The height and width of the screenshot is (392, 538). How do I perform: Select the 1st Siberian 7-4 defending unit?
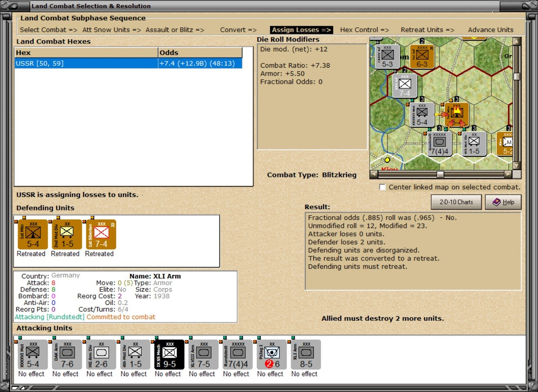click(x=101, y=234)
